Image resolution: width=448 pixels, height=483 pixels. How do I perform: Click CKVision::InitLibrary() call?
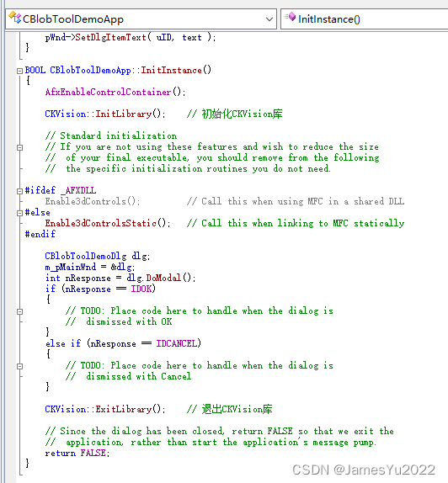(105, 114)
